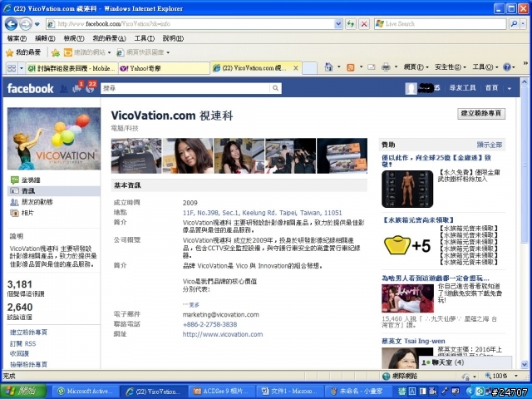Click the browser Forward arrow button

[x=25, y=24]
